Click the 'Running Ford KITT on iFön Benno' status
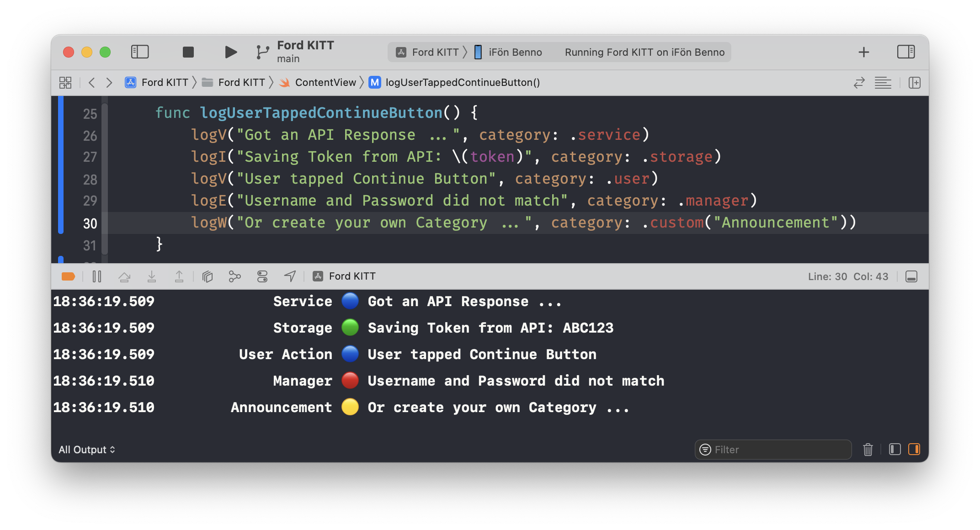Image resolution: width=980 pixels, height=530 pixels. pos(644,52)
